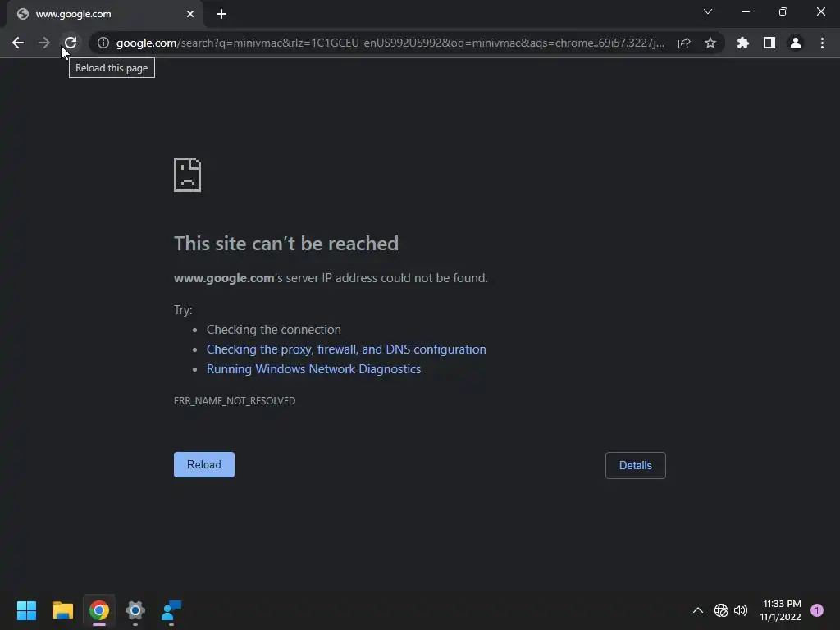Screen dimensions: 840x630
Task: Click the sad page error icon
Action: tap(188, 175)
